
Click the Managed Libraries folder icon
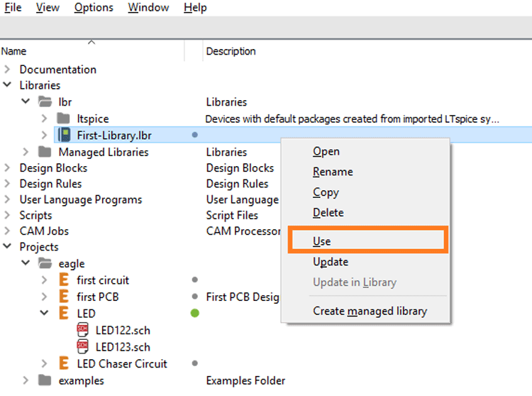tap(45, 152)
